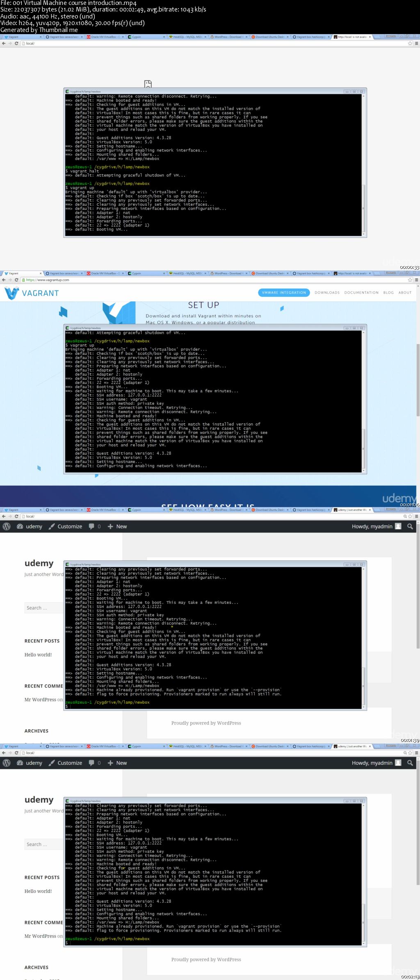
Task: Open the DOCUMENTATION link on the Vagrant site
Action: click(x=361, y=293)
